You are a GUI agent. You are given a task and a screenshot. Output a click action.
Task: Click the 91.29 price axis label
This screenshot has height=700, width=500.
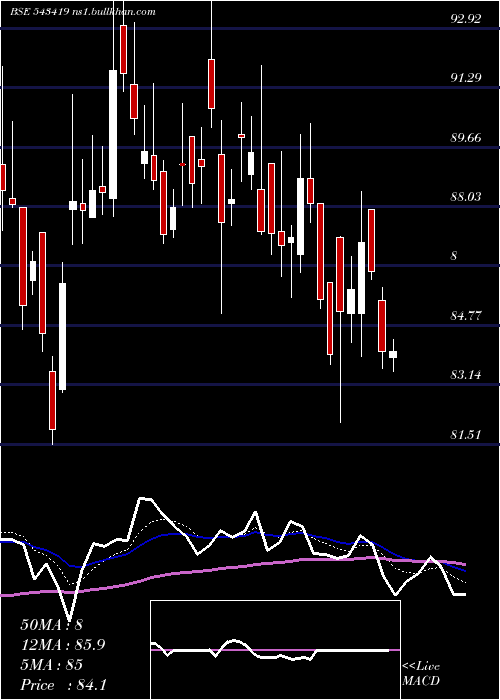(466, 78)
